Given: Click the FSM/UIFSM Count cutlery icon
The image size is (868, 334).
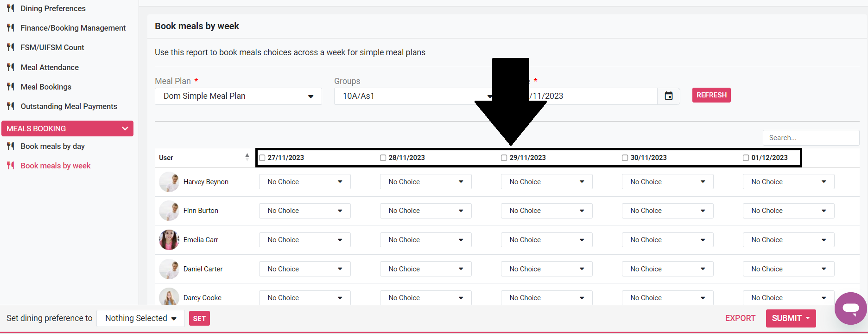Looking at the screenshot, I should (11, 47).
